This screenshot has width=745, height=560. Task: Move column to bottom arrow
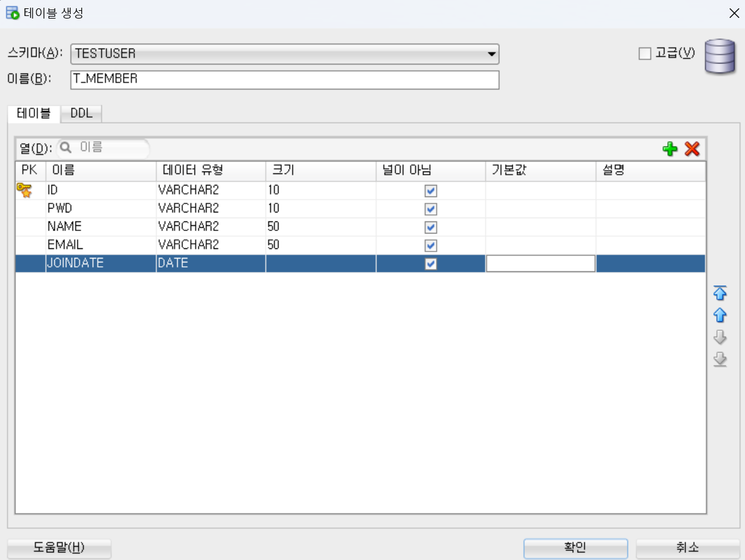point(720,360)
